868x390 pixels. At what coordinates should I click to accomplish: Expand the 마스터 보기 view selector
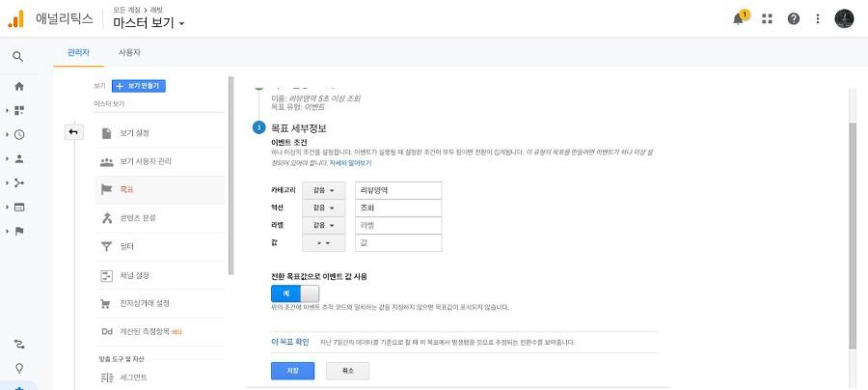[x=149, y=23]
